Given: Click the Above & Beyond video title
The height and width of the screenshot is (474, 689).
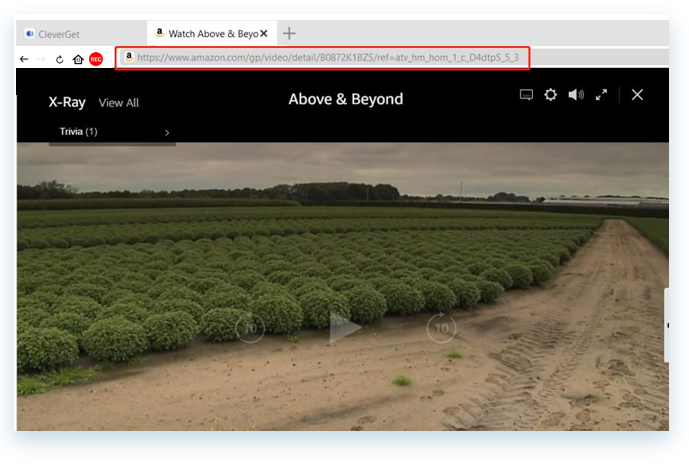Looking at the screenshot, I should point(346,99).
